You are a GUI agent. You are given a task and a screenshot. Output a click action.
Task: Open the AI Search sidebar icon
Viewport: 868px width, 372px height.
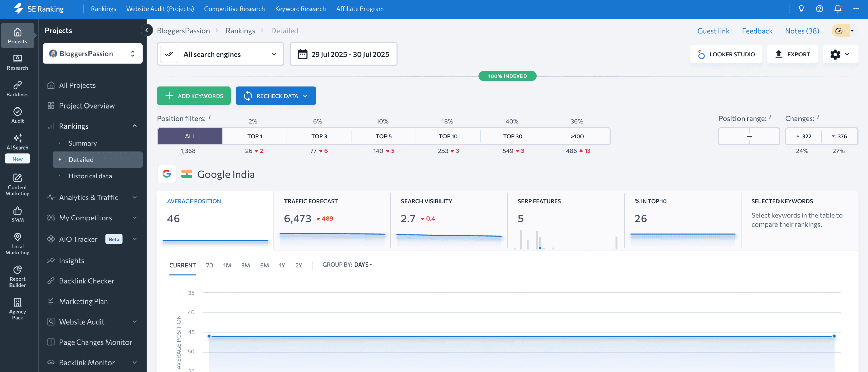click(17, 142)
